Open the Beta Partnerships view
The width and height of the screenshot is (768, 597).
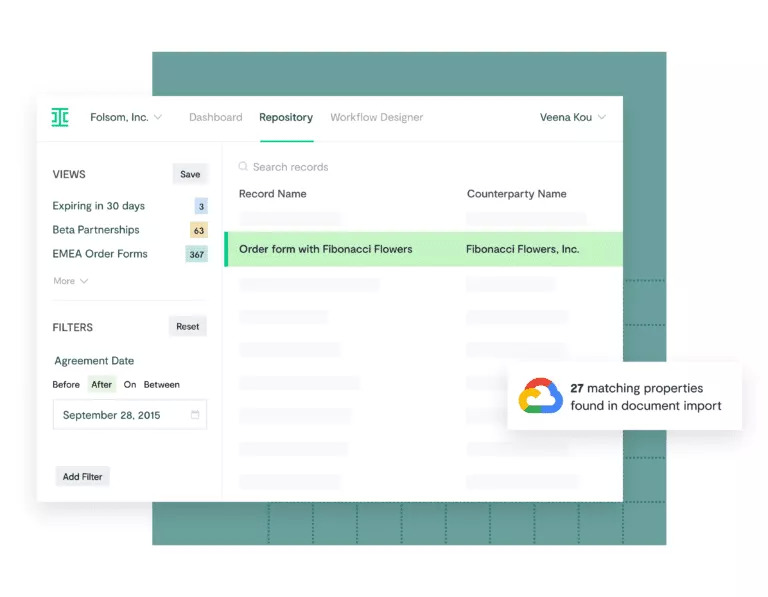point(96,230)
